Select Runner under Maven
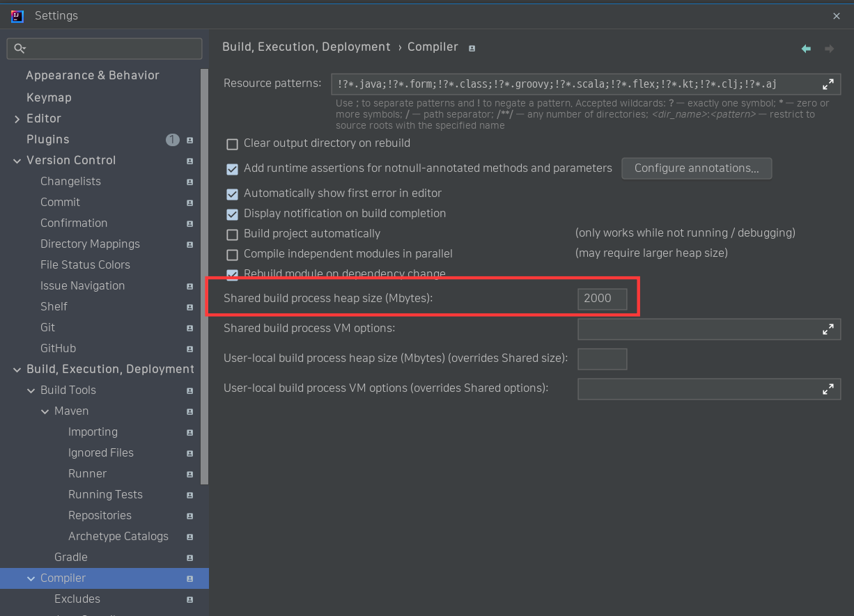This screenshot has height=616, width=854. [87, 473]
